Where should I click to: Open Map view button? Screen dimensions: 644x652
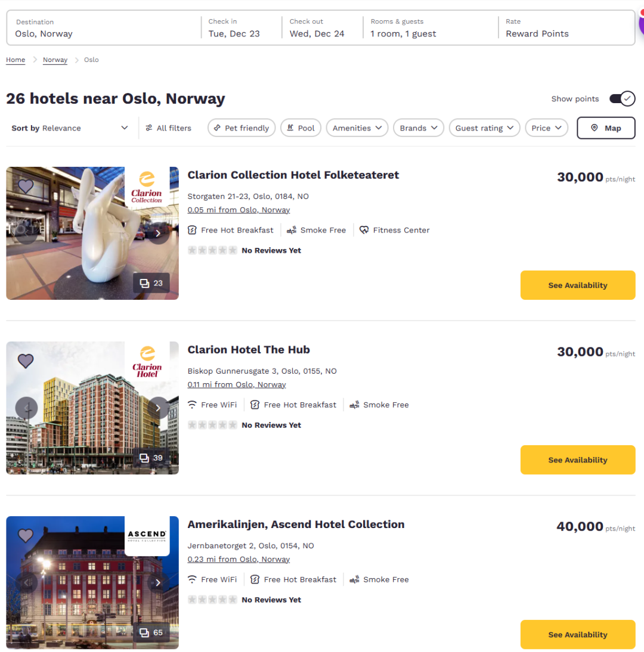tap(605, 128)
